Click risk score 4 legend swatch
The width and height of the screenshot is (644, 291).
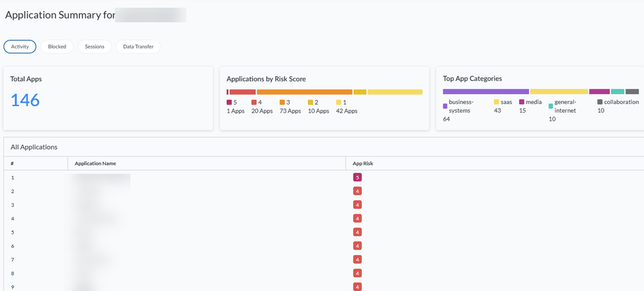[x=254, y=102]
